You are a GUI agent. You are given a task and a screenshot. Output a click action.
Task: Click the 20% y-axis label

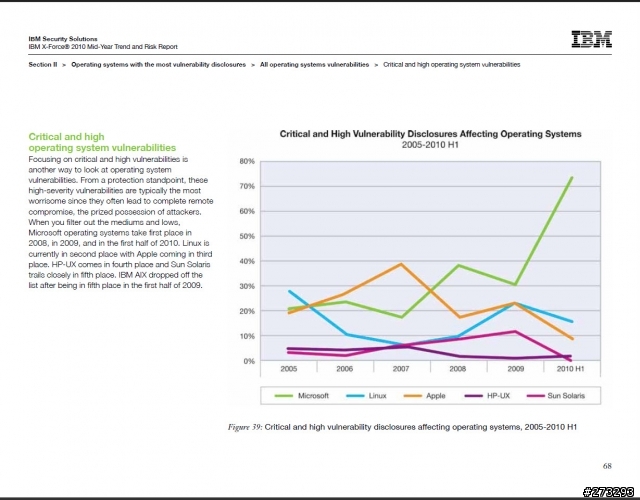[x=247, y=311]
